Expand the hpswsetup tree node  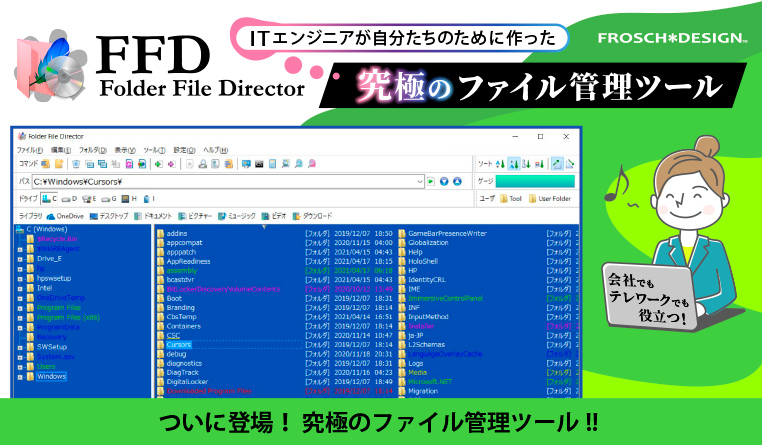[20, 279]
